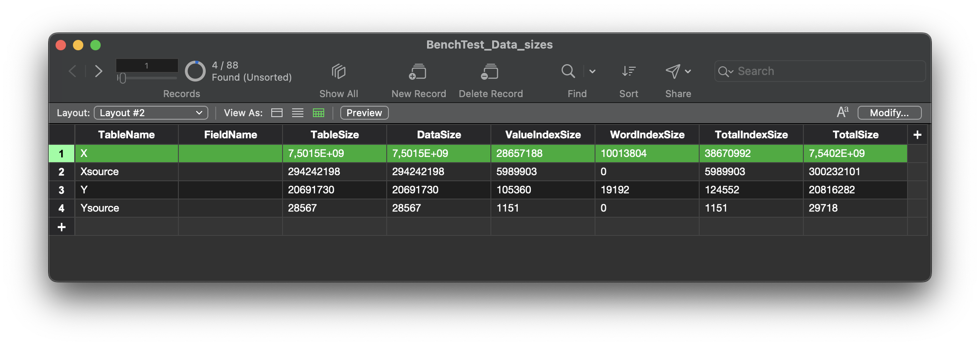The image size is (980, 346).
Task: Open the Layout #2 dropdown
Action: point(151,113)
